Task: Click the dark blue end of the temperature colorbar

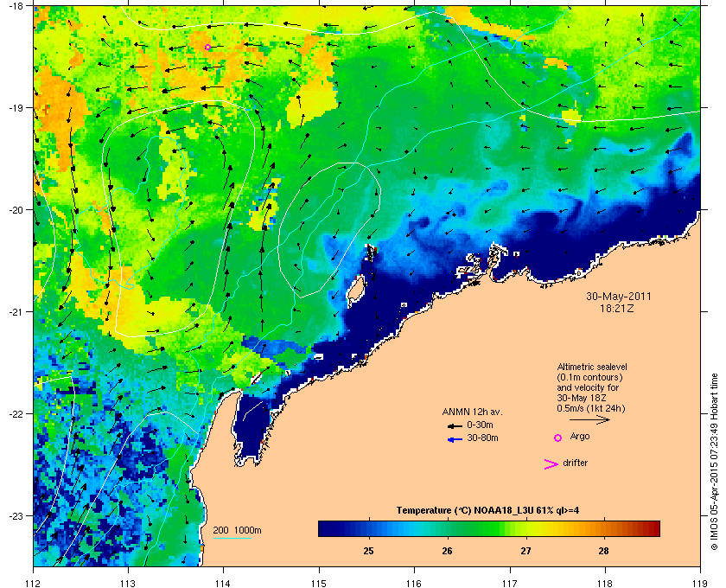Action: pos(327,528)
